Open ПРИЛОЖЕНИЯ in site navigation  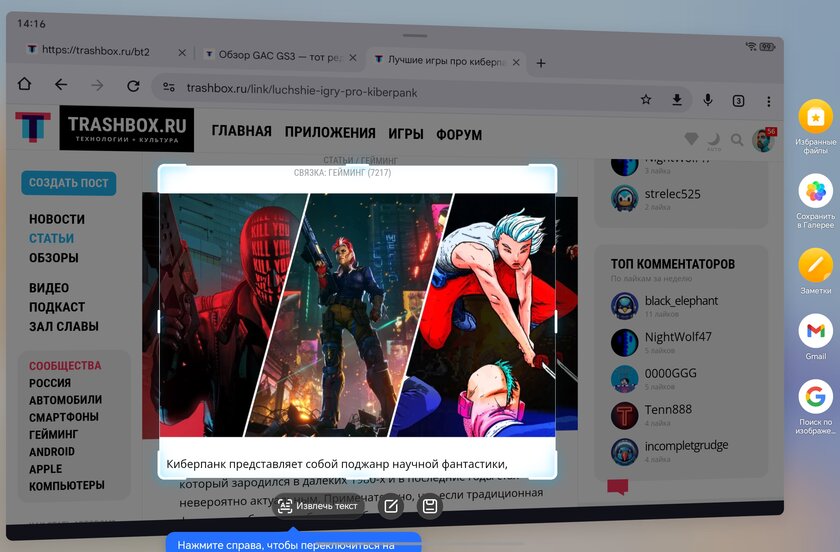coord(330,132)
